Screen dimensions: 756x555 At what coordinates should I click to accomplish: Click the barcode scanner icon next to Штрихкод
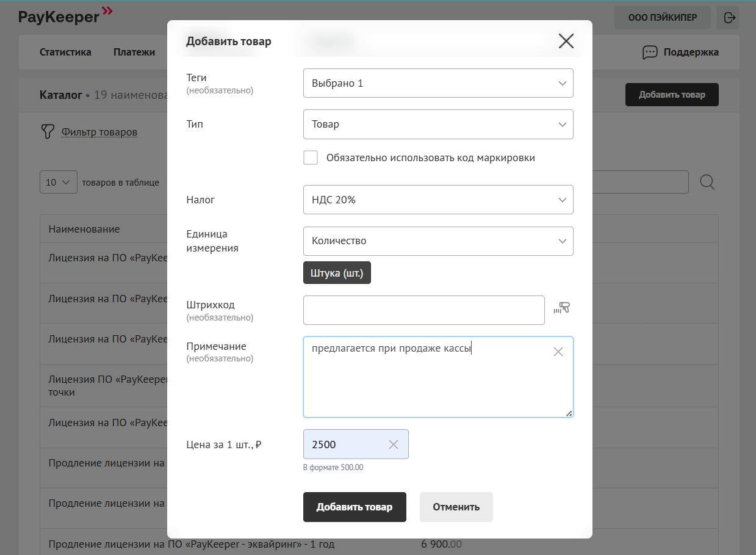click(x=561, y=308)
